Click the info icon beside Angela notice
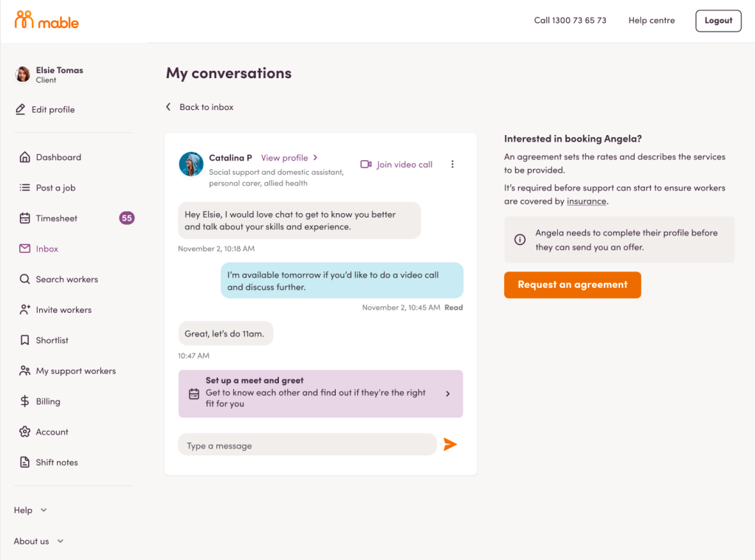This screenshot has height=560, width=755. (x=520, y=240)
